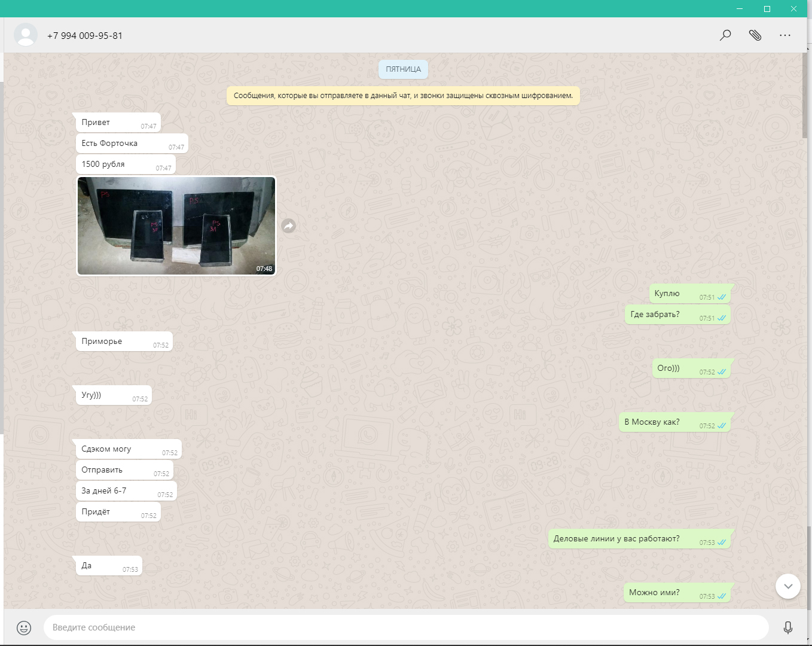Select the "Сдэком могу" message bubble
Viewport: 812px width, 646px height.
point(128,449)
